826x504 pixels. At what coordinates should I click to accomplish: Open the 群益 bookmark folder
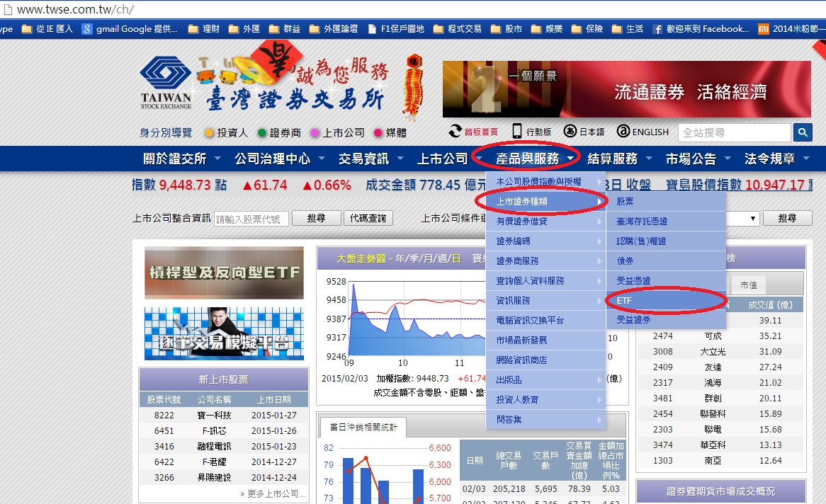point(285,29)
